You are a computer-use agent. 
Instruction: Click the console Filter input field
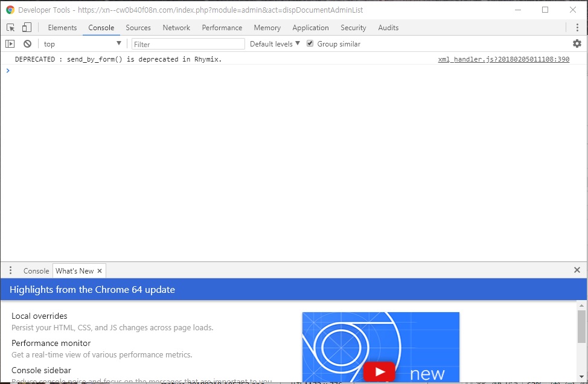pos(188,44)
